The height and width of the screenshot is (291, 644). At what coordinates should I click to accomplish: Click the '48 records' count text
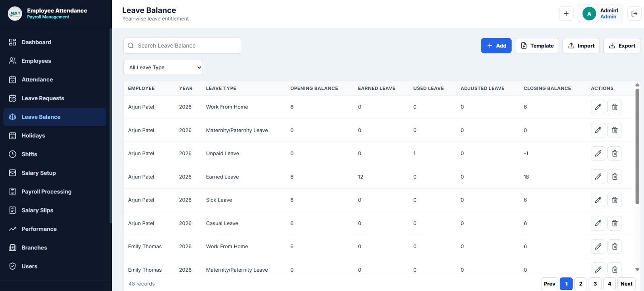[142, 284]
